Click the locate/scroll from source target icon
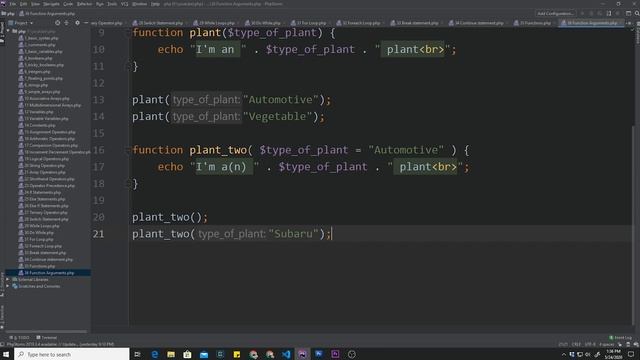 pyautogui.click(x=58, y=23)
